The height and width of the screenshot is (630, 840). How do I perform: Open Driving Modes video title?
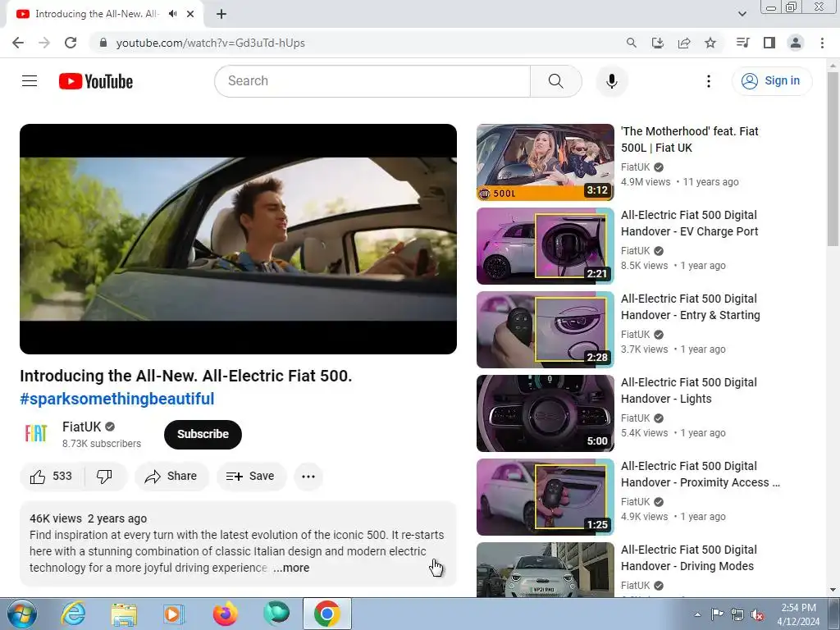pos(688,558)
